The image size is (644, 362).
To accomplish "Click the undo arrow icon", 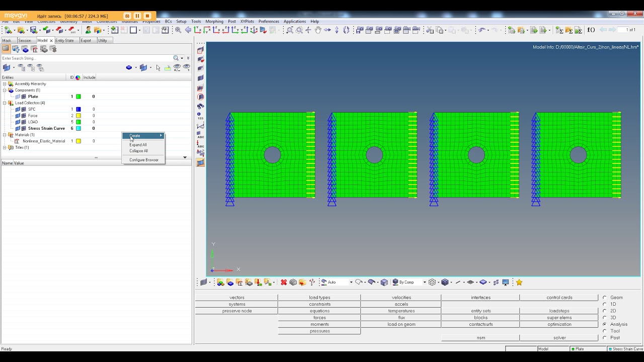I will click(482, 30).
